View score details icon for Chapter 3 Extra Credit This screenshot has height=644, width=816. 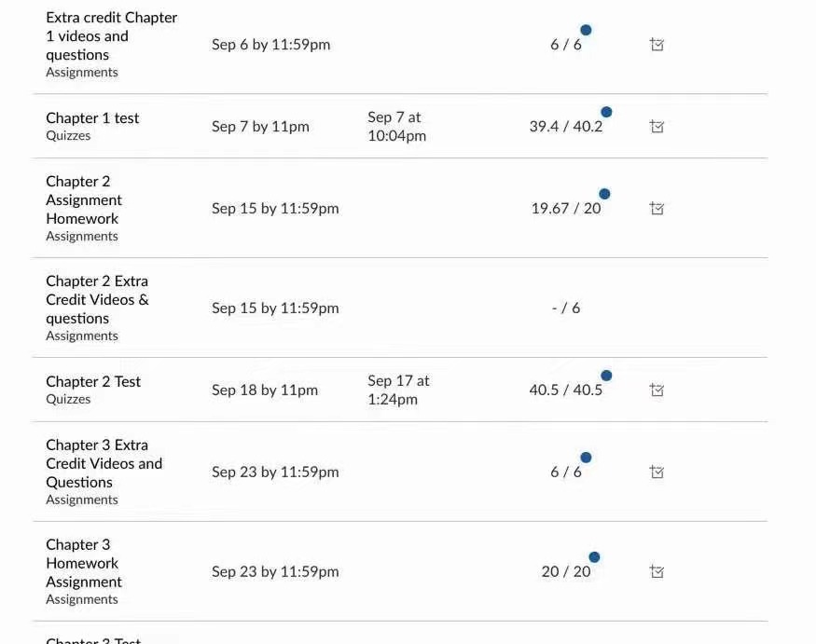pyautogui.click(x=657, y=473)
